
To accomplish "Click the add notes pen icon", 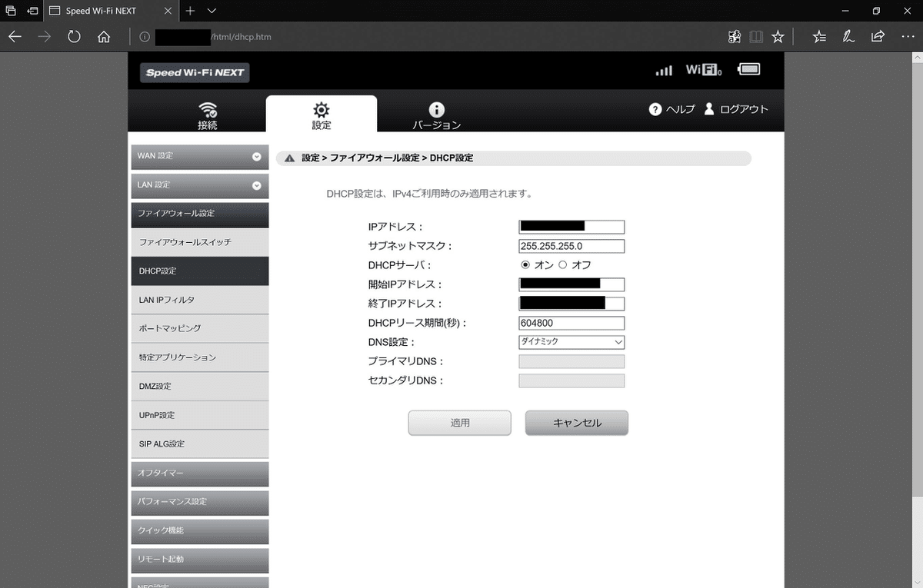I will pyautogui.click(x=848, y=37).
